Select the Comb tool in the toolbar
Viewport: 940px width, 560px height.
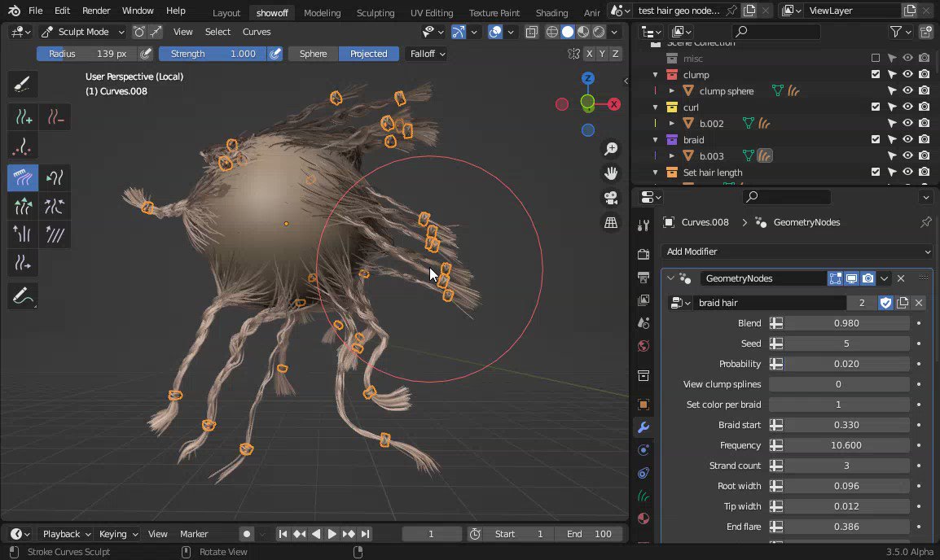click(x=22, y=177)
